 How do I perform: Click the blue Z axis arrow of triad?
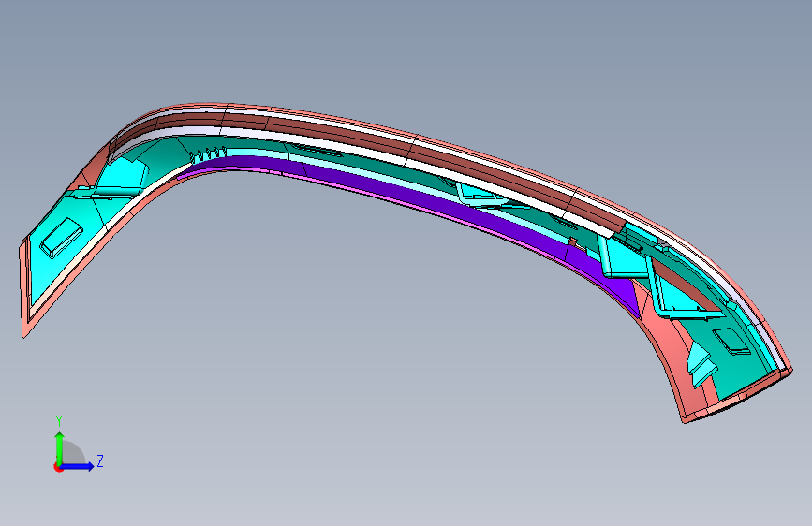[78, 466]
